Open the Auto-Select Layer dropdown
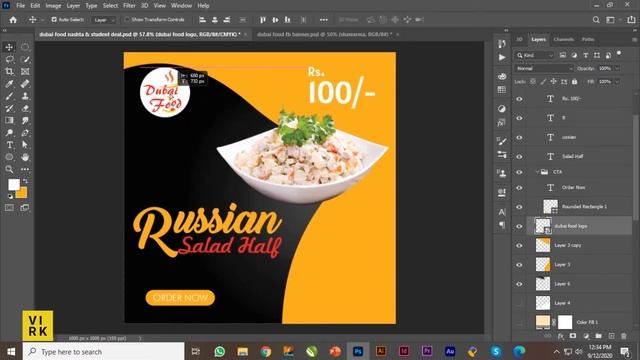 tap(104, 20)
